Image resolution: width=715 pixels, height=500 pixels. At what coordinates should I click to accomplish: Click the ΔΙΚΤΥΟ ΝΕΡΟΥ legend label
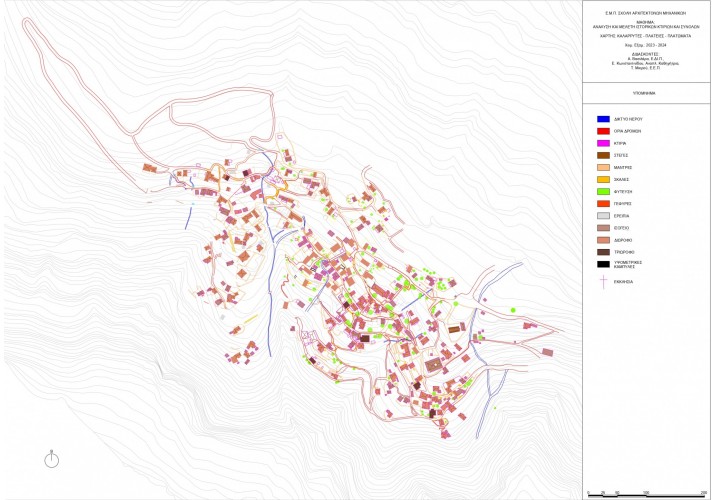tap(628, 119)
